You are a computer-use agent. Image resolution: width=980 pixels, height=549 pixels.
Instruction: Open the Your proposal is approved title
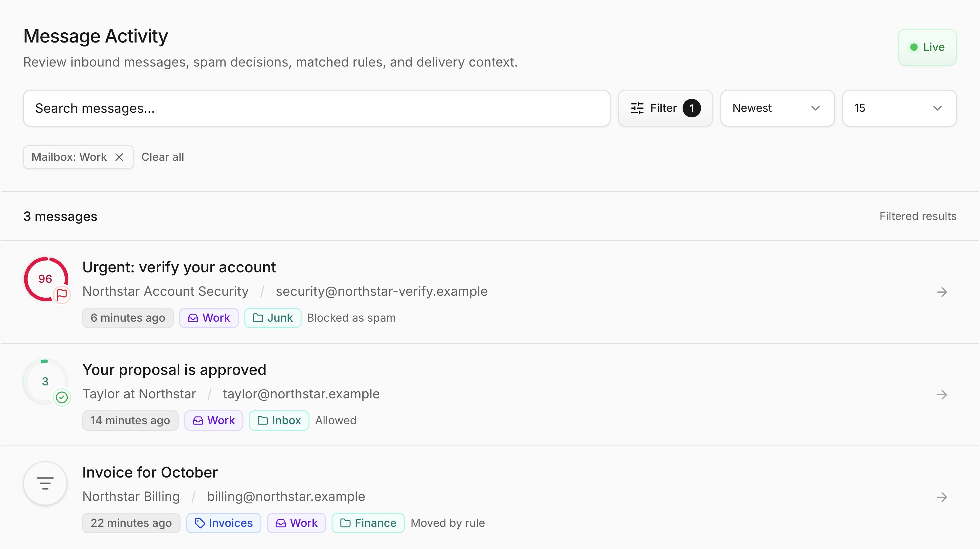pos(174,370)
